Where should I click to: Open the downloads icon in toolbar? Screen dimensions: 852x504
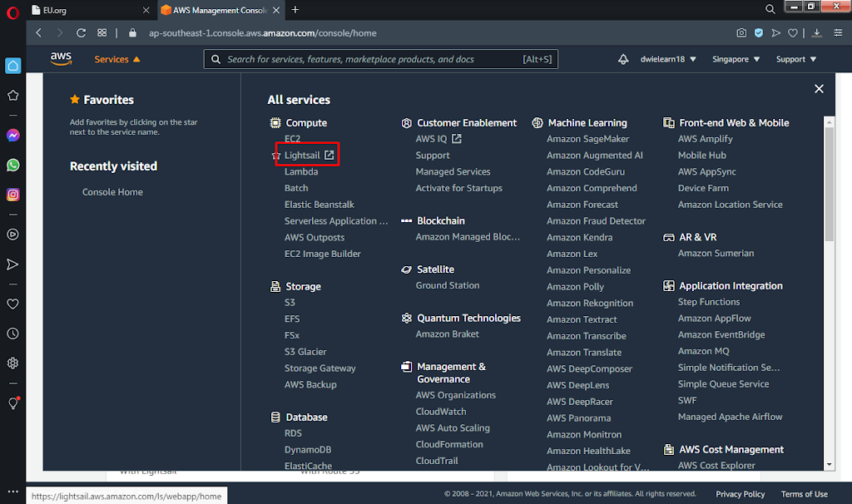[x=817, y=33]
